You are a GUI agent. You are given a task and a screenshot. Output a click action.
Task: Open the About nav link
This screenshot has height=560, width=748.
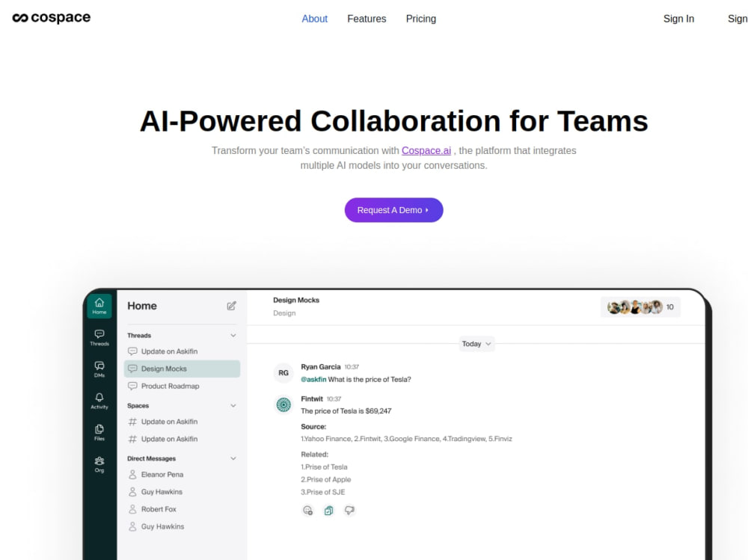314,19
